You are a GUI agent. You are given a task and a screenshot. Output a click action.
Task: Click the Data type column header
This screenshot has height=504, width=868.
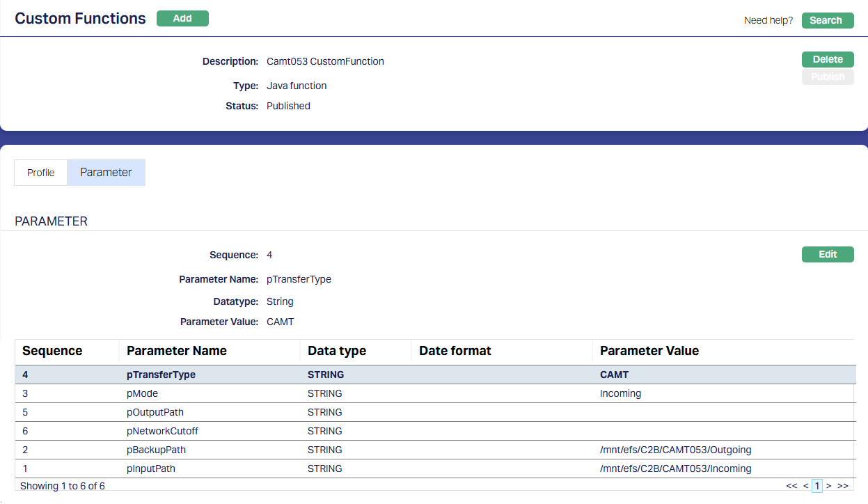[337, 351]
